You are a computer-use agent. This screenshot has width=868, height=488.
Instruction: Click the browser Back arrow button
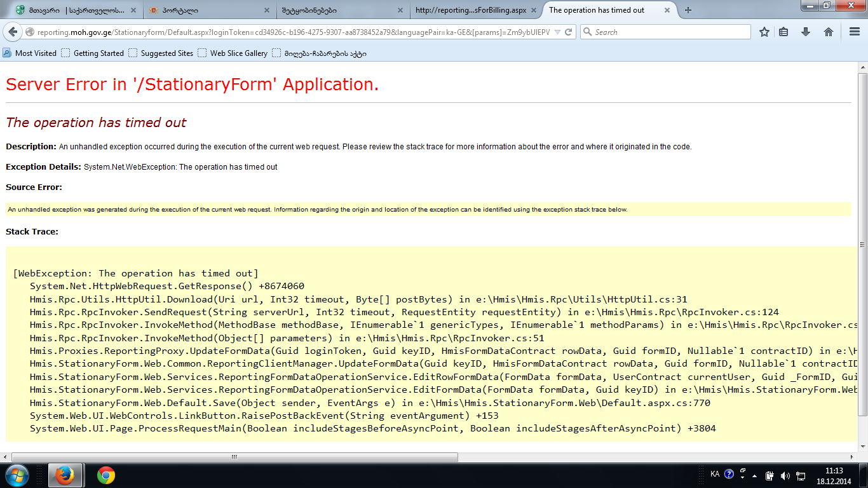[13, 32]
